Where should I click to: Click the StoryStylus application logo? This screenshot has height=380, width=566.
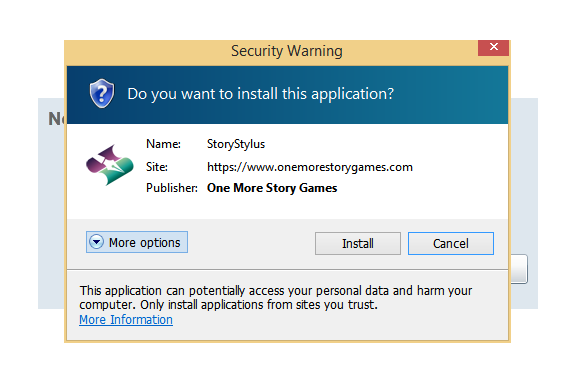(x=109, y=165)
